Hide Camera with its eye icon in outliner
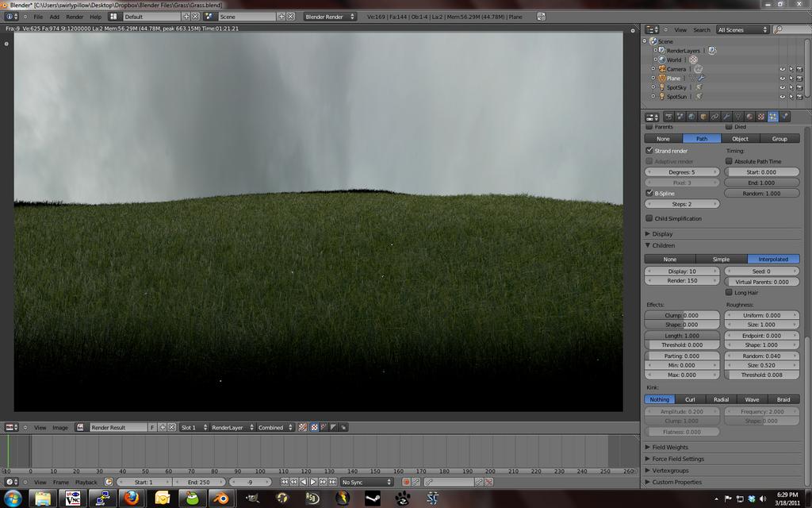The height and width of the screenshot is (508, 812). [783, 69]
